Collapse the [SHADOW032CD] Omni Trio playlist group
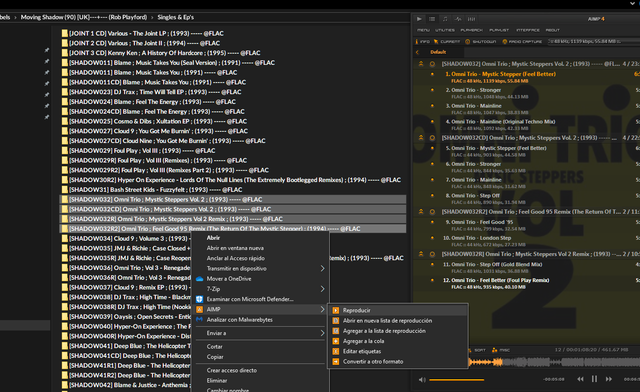 point(421,138)
